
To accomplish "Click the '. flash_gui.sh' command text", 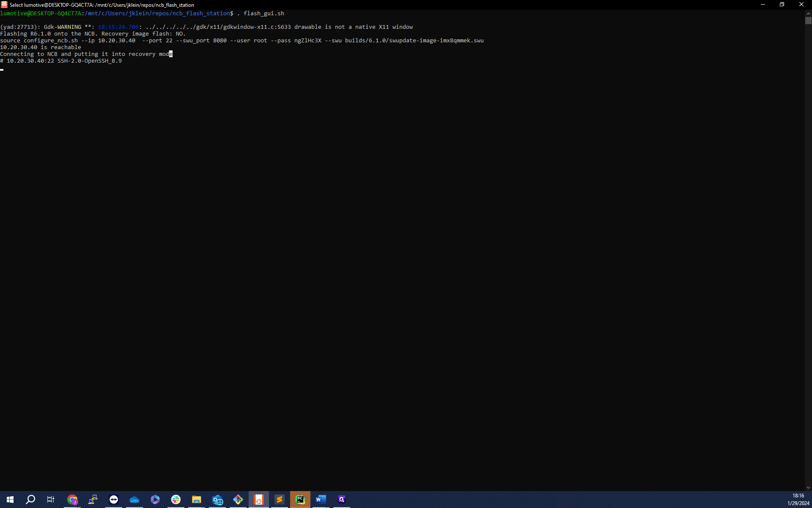I will tap(261, 14).
